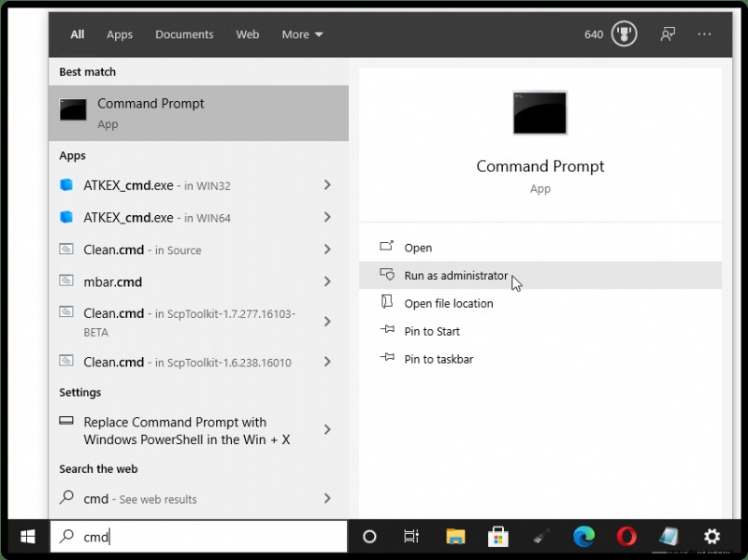This screenshot has width=748, height=560.
Task: Click the blue ATKEX_cmd.exe WIN32 icon
Action: [x=66, y=184]
